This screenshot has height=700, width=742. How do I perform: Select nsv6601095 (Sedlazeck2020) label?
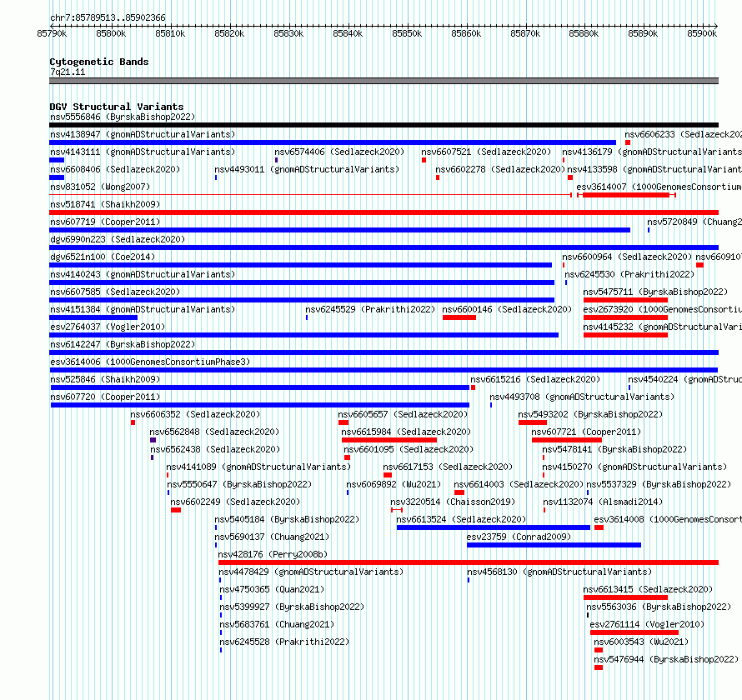click(x=409, y=449)
